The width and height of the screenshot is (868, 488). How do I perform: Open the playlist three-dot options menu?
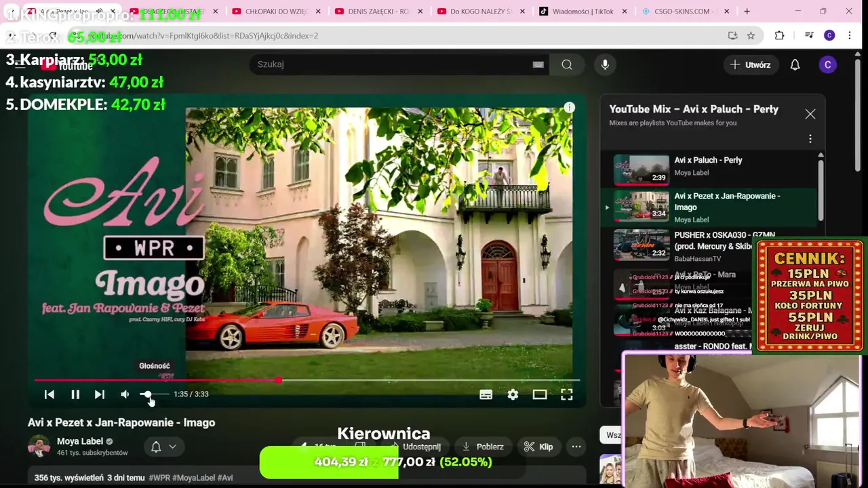click(810, 139)
